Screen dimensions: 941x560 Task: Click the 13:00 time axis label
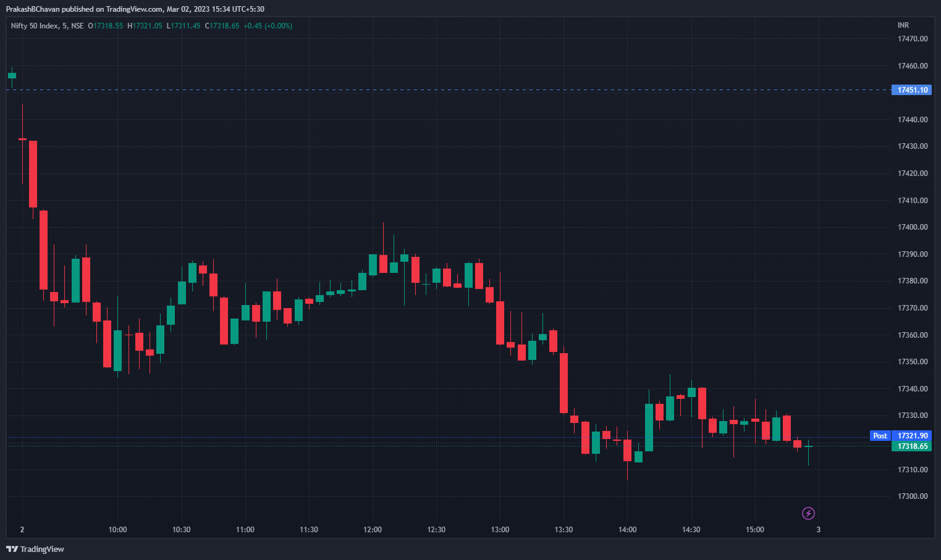pyautogui.click(x=500, y=530)
